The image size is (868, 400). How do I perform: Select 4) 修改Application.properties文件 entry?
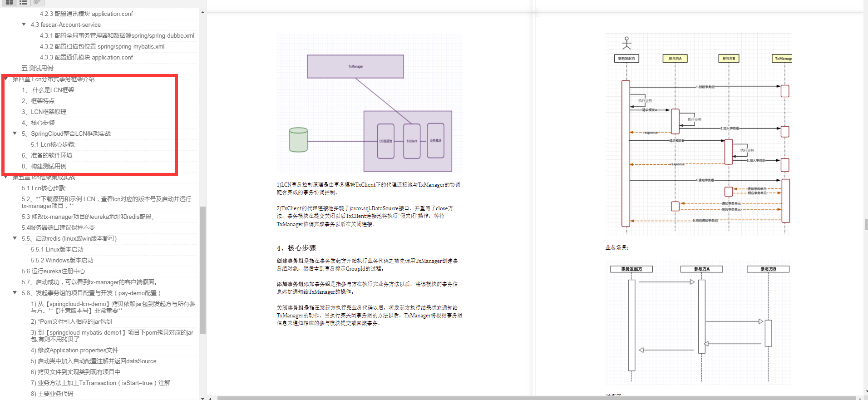(x=74, y=350)
